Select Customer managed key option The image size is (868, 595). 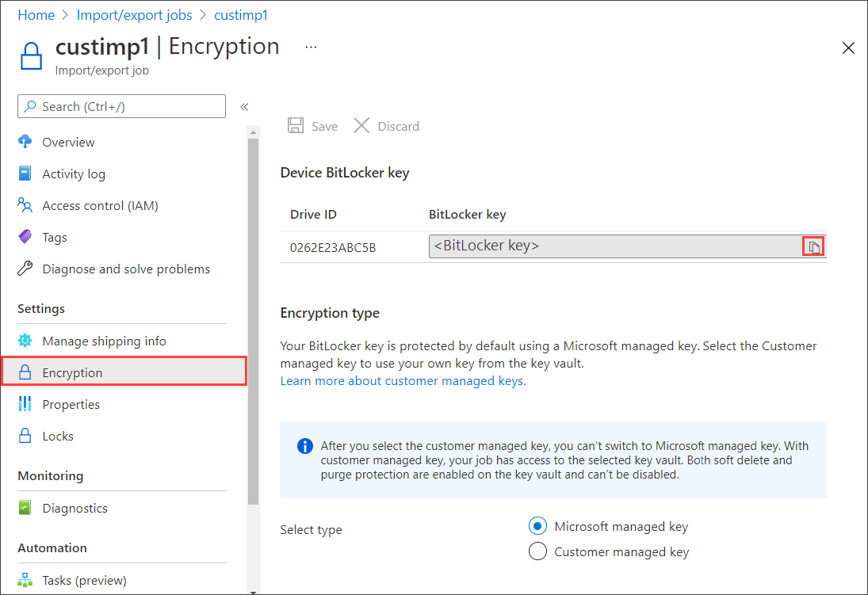point(537,551)
